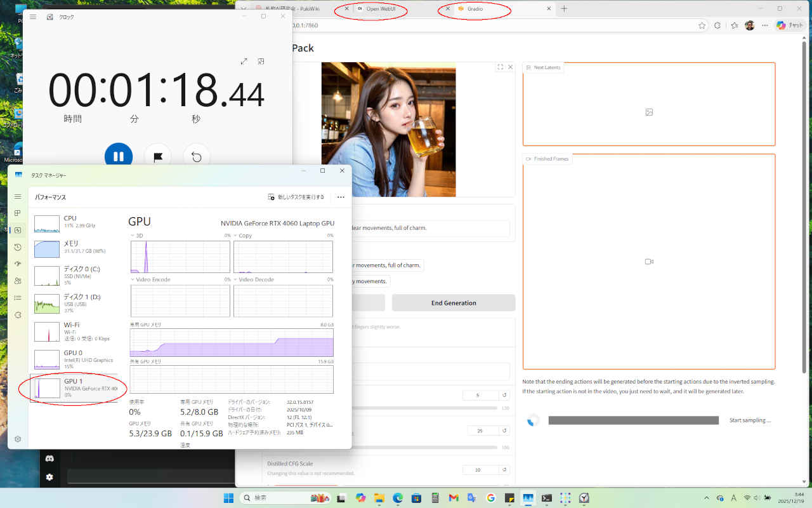
Task: Remove the uploaded image in Gradio
Action: pos(509,67)
